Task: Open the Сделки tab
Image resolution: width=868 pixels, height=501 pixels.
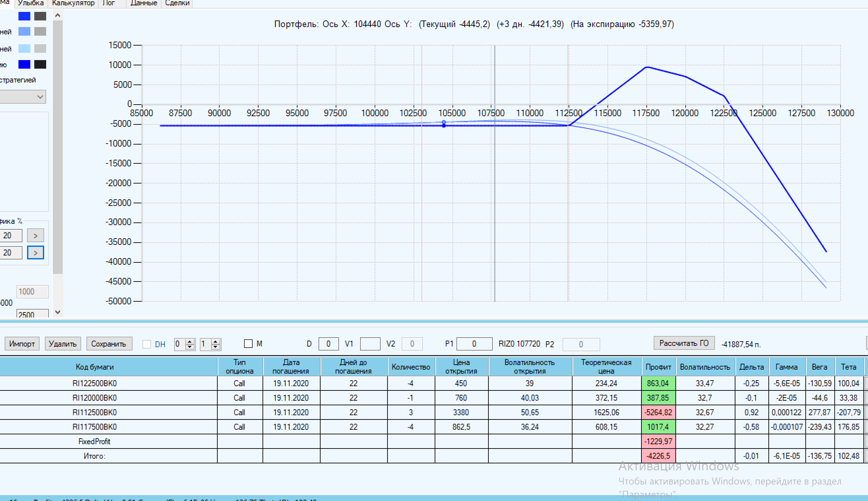Action: tap(177, 3)
